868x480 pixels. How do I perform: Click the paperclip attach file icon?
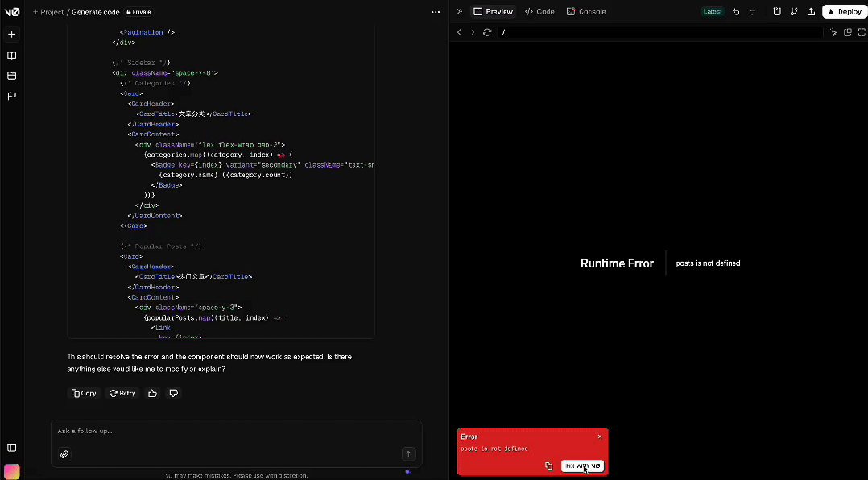pos(64,454)
